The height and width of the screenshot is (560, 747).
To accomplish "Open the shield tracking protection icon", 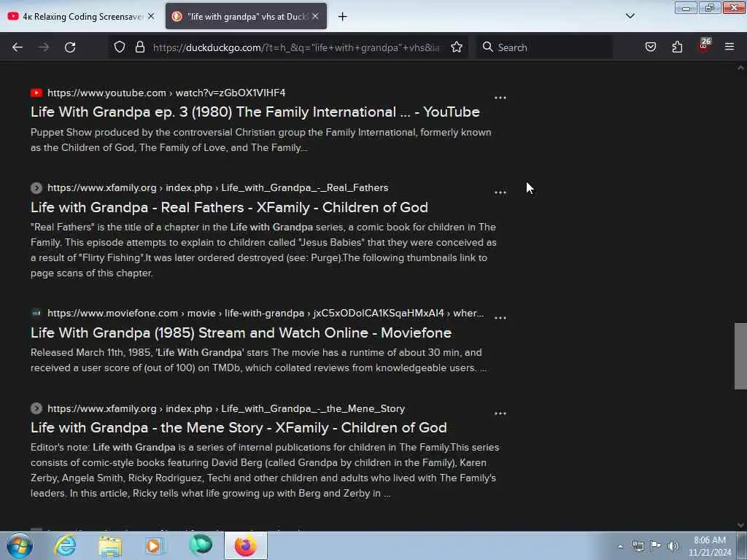I will pos(120,47).
